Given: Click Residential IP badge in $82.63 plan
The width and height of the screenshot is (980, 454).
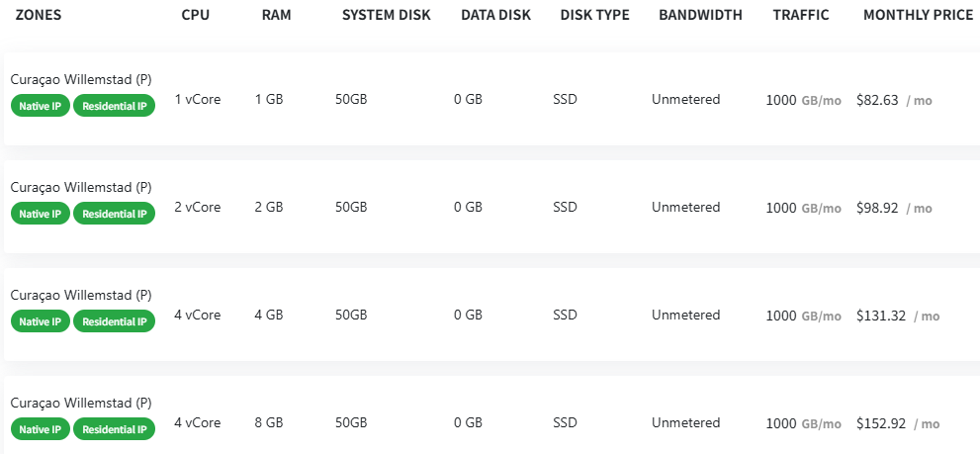Looking at the screenshot, I should point(114,106).
